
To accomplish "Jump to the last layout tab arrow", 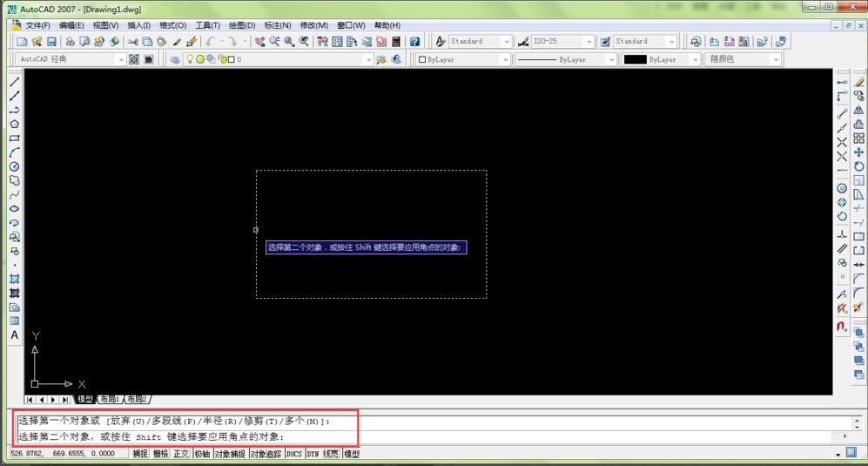I will click(65, 400).
